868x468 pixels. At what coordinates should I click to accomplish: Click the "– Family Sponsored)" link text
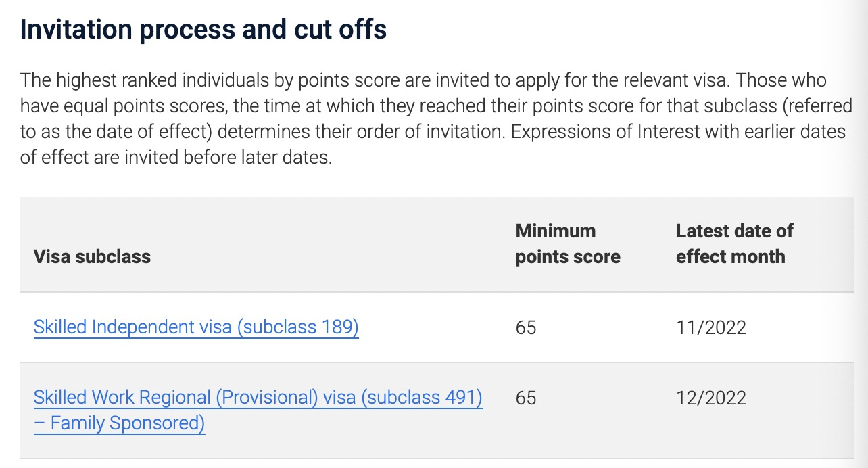[x=119, y=424]
